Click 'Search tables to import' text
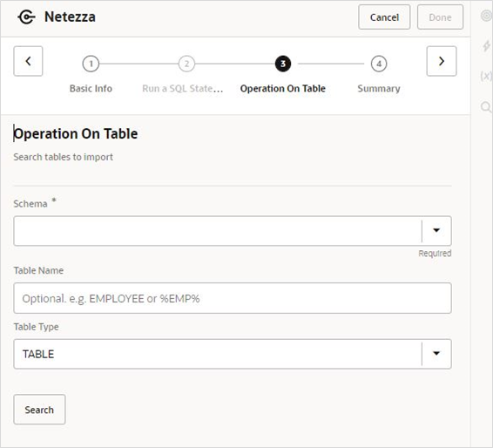Image resolution: width=493 pixels, height=448 pixels. pos(64,157)
